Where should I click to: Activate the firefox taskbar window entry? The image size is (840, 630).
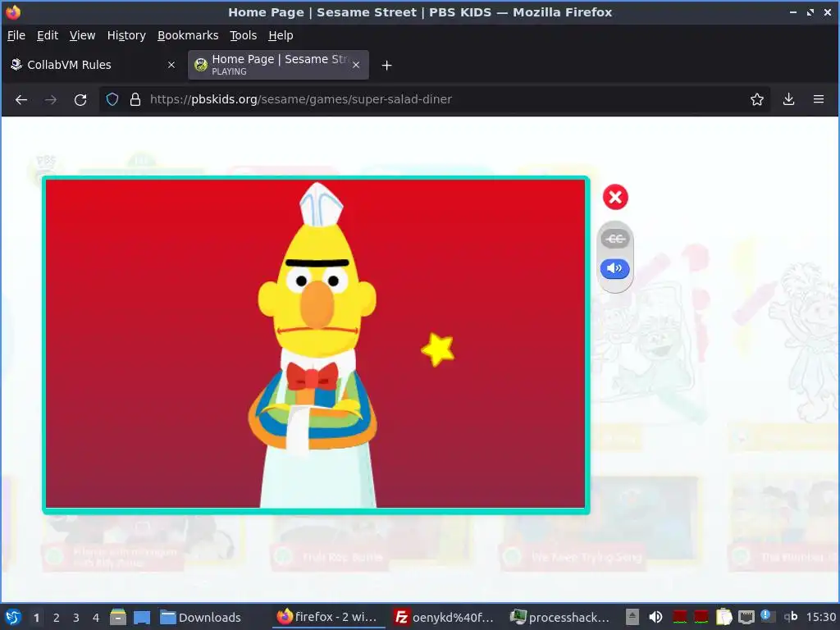[x=326, y=617]
